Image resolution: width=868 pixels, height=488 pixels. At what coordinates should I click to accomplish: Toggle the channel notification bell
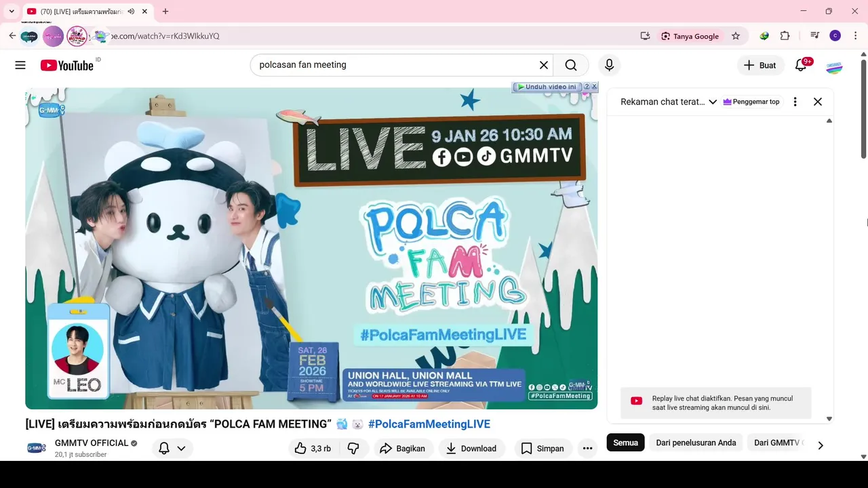(164, 448)
